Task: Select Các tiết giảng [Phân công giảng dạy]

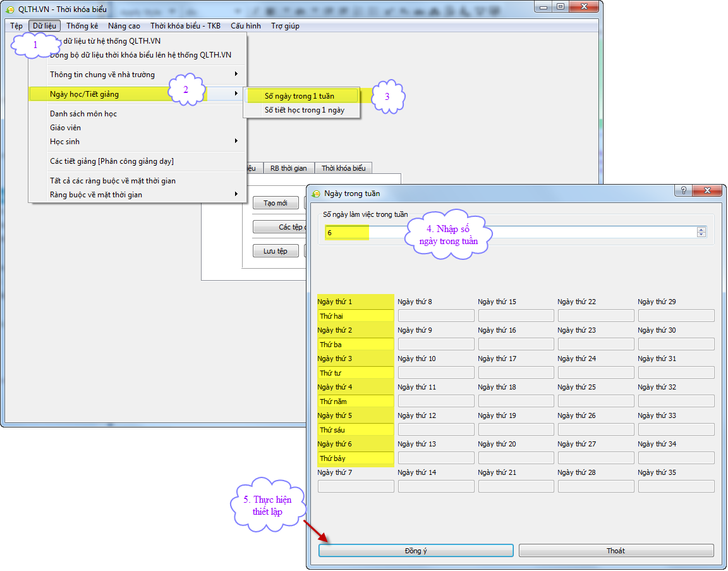Action: [137, 161]
